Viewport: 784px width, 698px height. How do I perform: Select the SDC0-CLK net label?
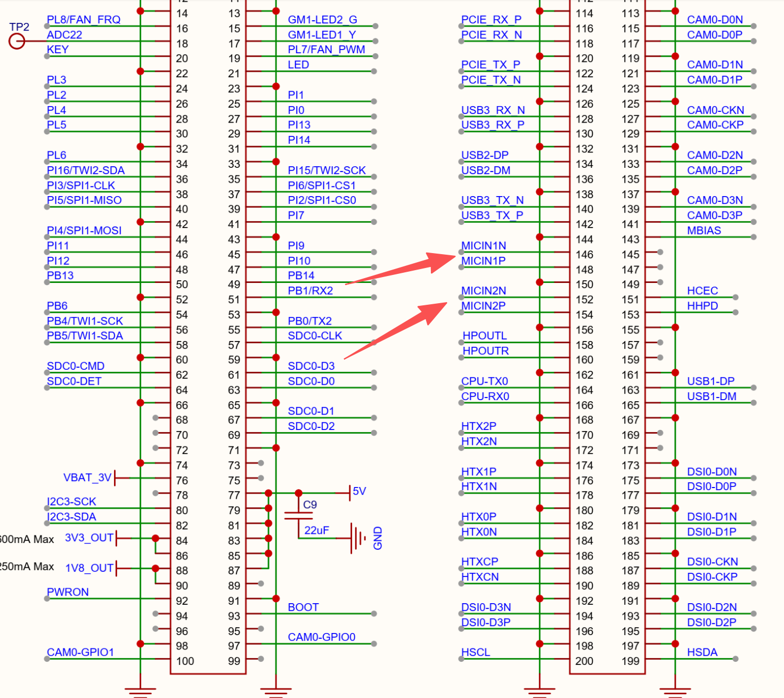315,336
